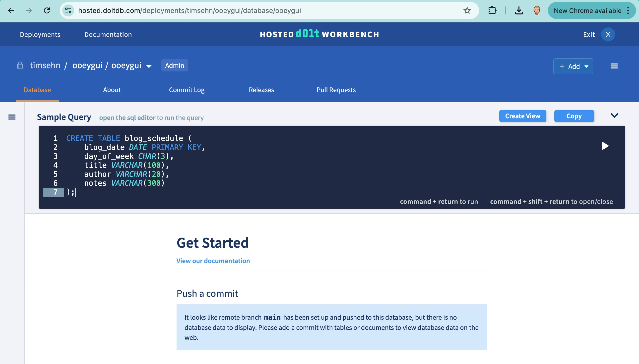
Task: Copy the sample query
Action: click(574, 116)
